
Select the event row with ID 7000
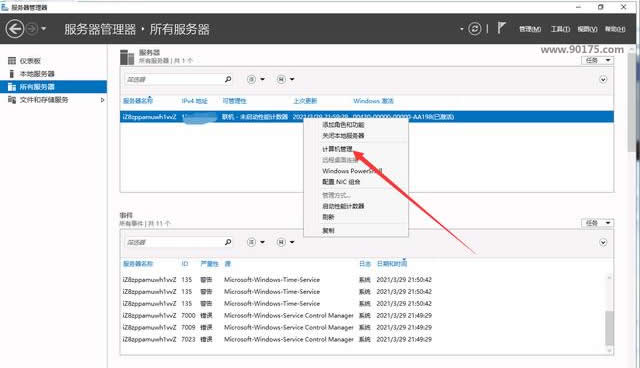point(363,315)
